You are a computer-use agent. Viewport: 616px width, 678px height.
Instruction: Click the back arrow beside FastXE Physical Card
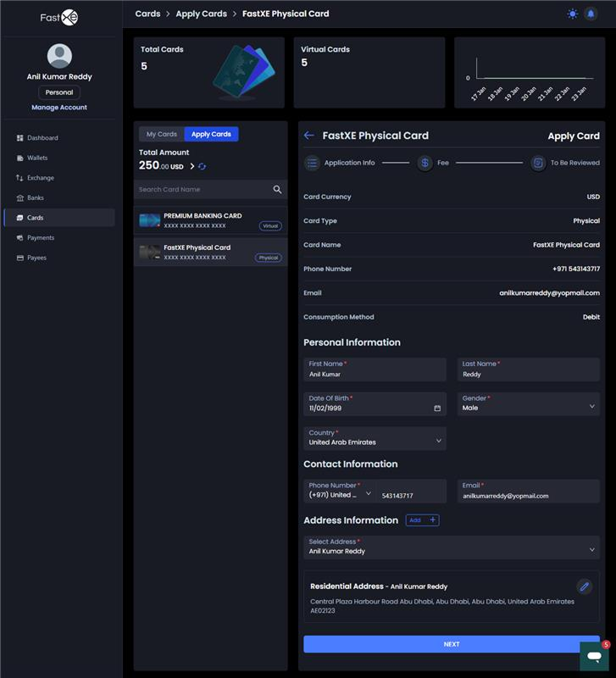click(x=309, y=136)
